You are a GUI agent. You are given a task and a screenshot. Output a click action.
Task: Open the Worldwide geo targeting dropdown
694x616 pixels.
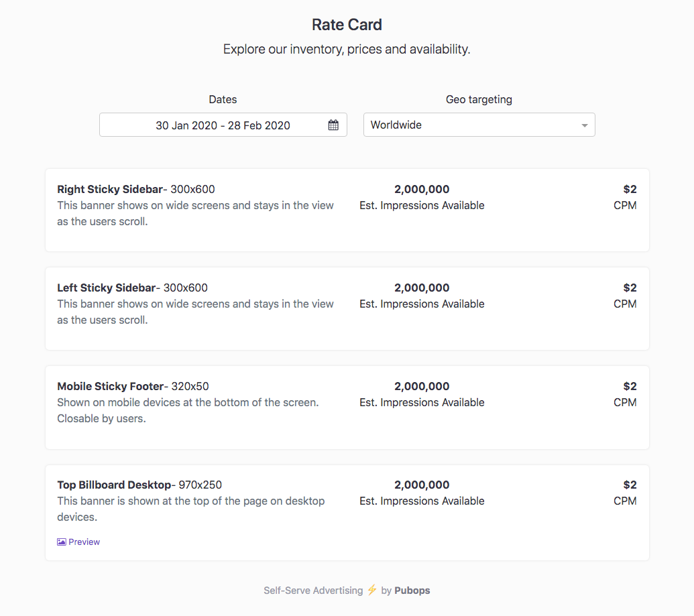[x=479, y=125]
